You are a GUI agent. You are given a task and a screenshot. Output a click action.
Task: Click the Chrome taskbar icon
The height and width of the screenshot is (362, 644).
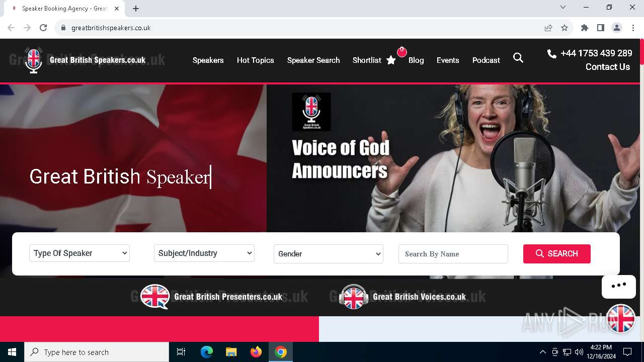pos(281,352)
